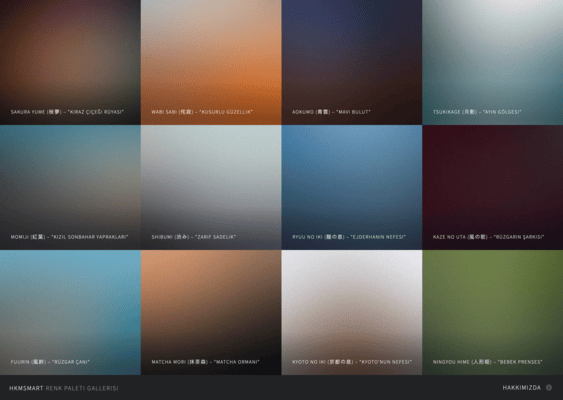Select the Kyoto No Iki palette
The height and width of the screenshot is (400, 563).
click(352, 312)
